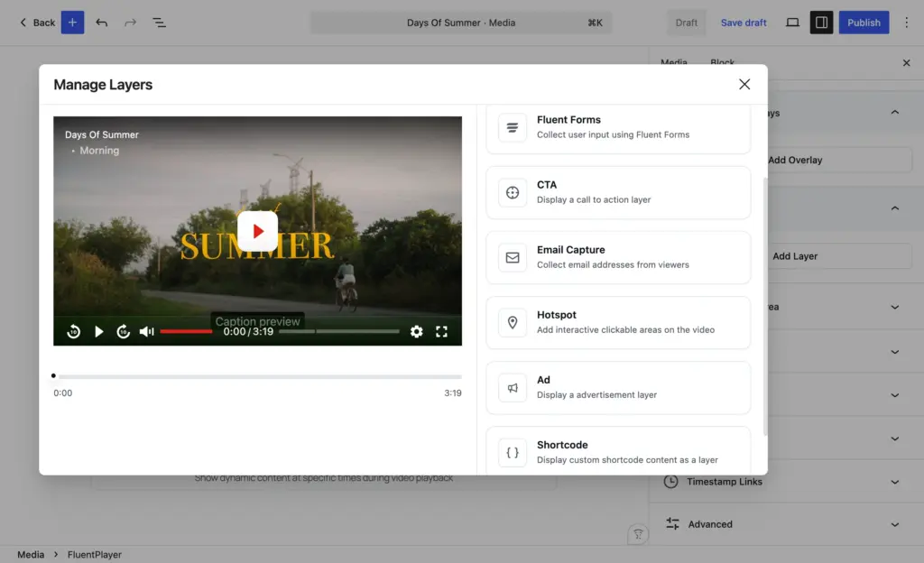The image size is (924, 563).
Task: Add a CTA layer
Action: (x=618, y=192)
